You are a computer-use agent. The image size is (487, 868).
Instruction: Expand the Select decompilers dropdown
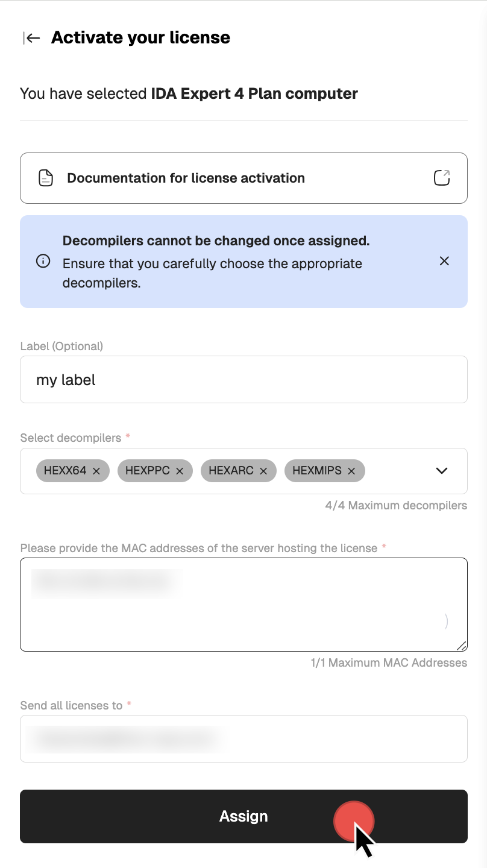coord(442,471)
